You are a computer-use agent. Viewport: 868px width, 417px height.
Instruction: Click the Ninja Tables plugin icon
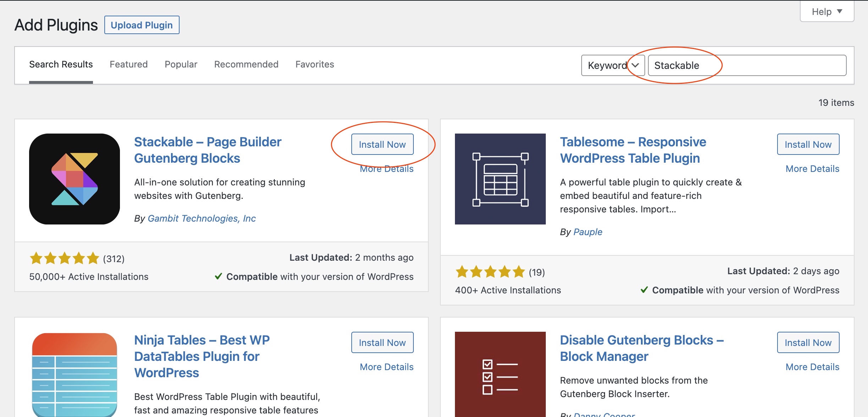pyautogui.click(x=75, y=375)
